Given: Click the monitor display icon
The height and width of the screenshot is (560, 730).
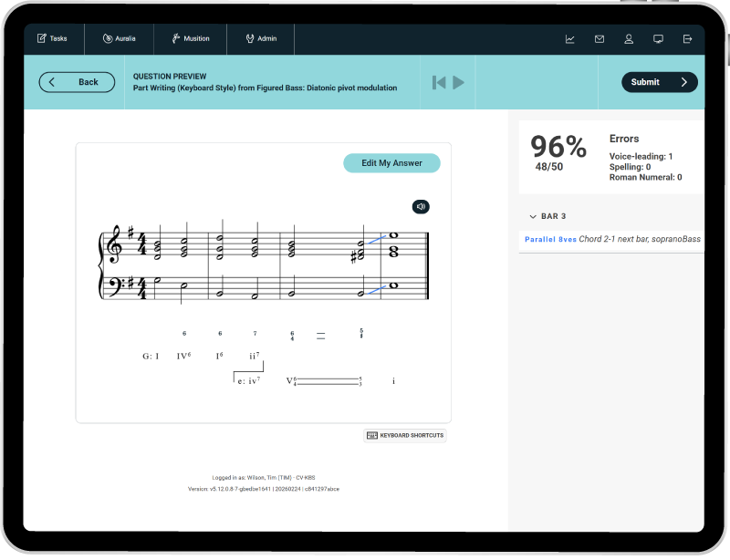Looking at the screenshot, I should pos(658,39).
